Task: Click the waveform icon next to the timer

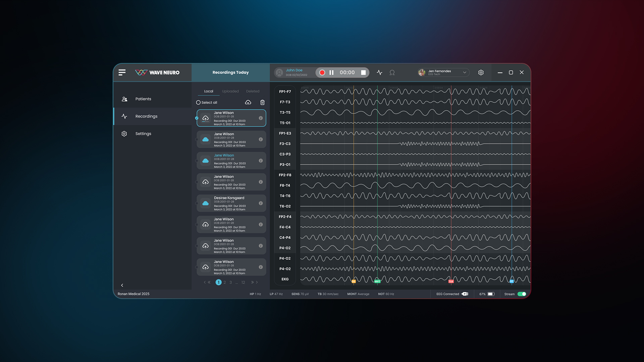Action: [x=379, y=72]
